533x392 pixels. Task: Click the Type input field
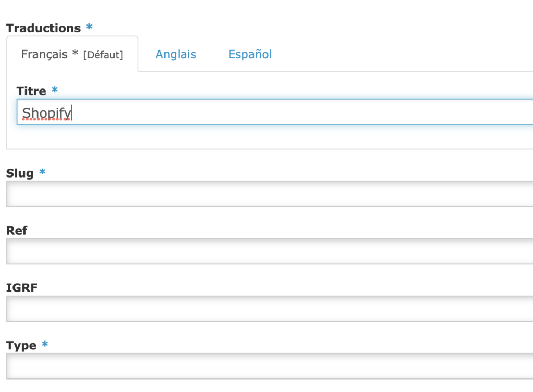[208, 366]
